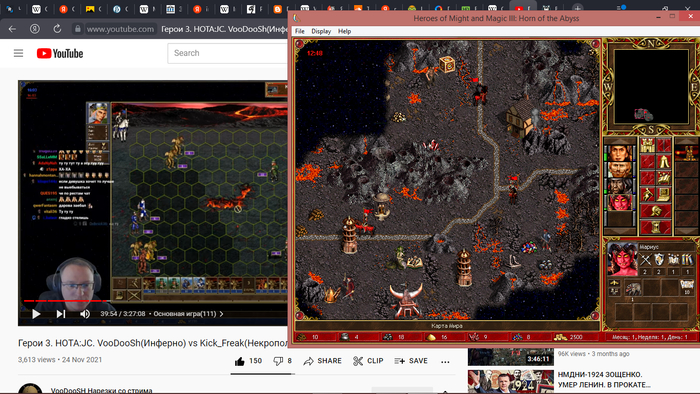The height and width of the screenshot is (394, 700).
Task: Play the YouTube video
Action: tap(36, 314)
